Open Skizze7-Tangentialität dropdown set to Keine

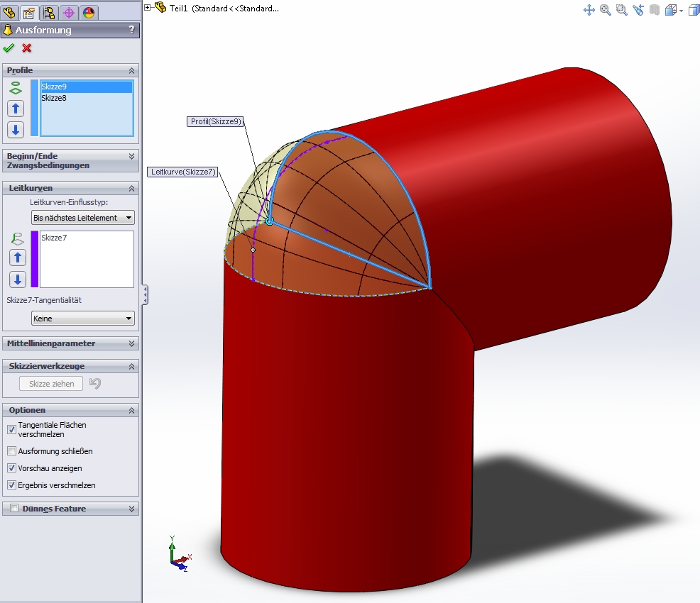83,319
